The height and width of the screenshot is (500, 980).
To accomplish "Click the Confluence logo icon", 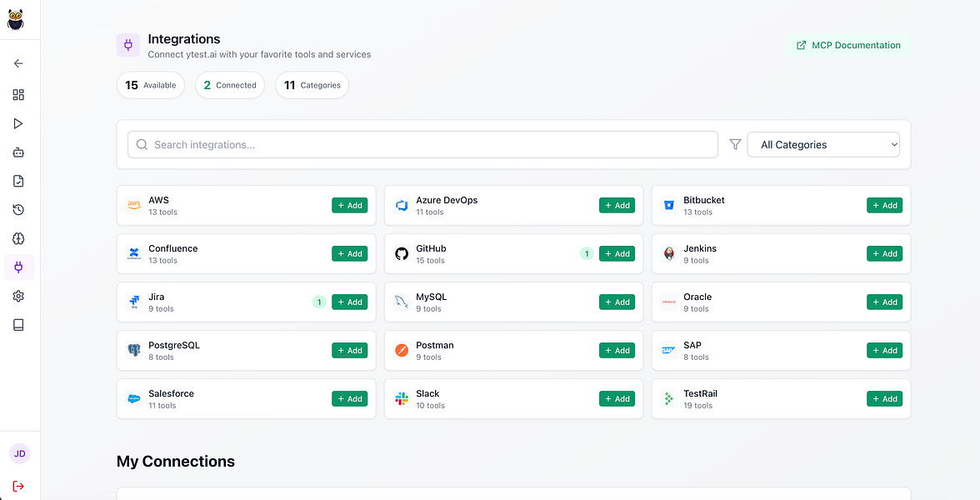I will pyautogui.click(x=133, y=253).
